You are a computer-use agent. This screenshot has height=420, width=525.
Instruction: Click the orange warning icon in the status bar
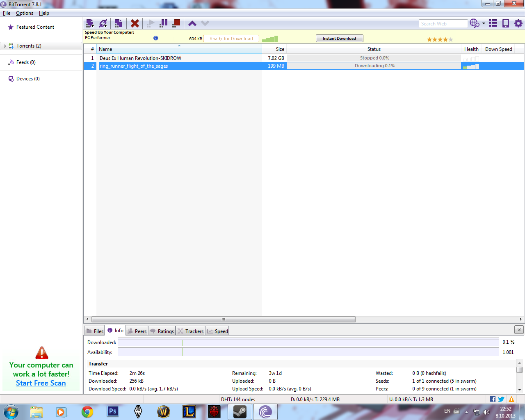[x=511, y=399]
